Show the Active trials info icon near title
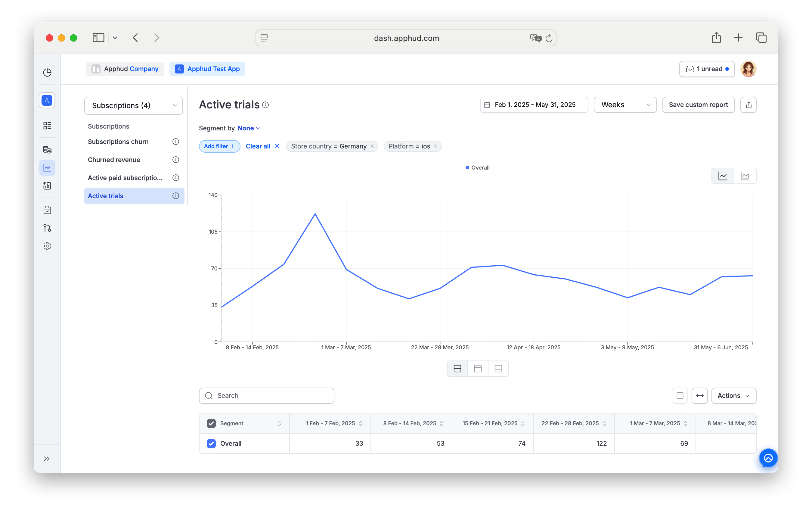This screenshot has width=812, height=518. click(265, 105)
